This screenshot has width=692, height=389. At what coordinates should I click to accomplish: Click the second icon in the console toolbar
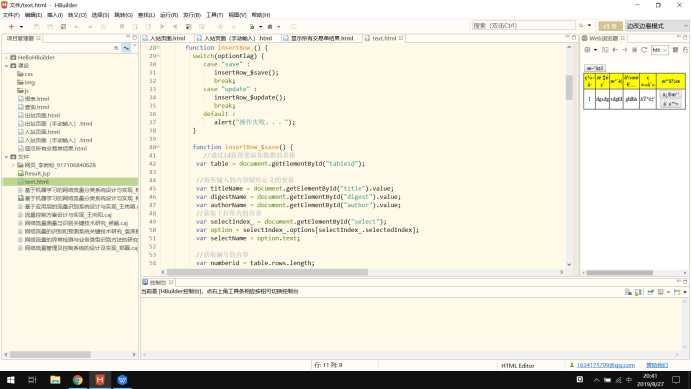[x=638, y=292]
